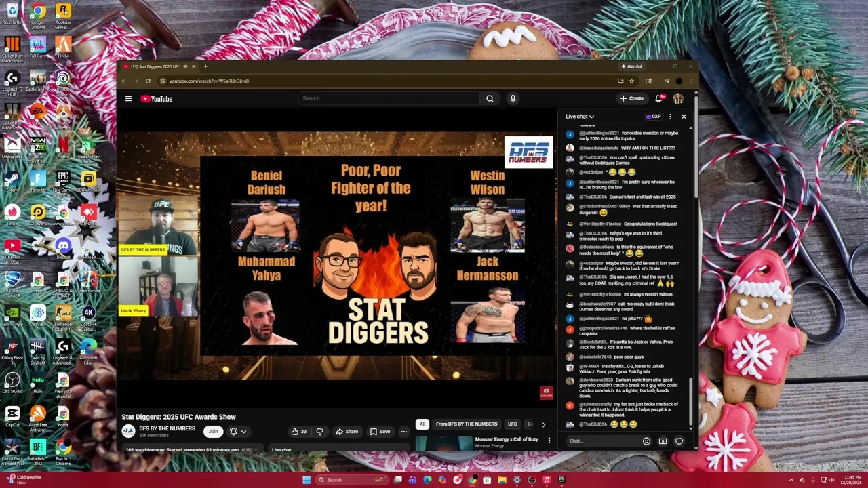Reload the page in Chrome

pyautogui.click(x=148, y=81)
